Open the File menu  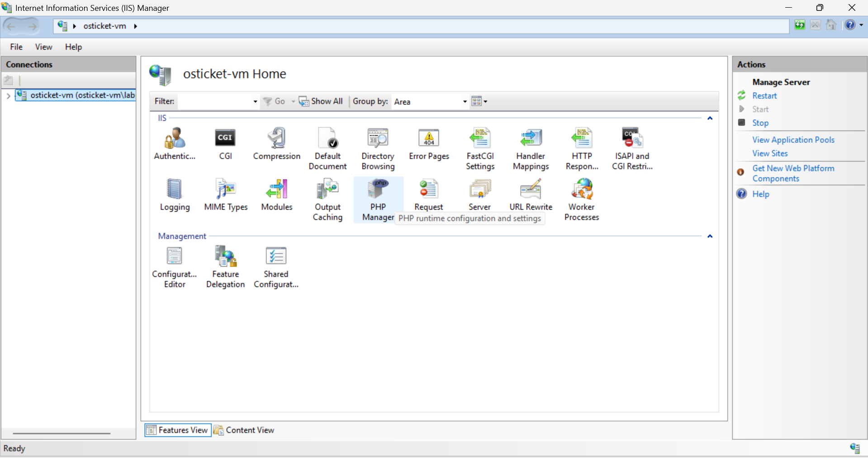click(16, 47)
